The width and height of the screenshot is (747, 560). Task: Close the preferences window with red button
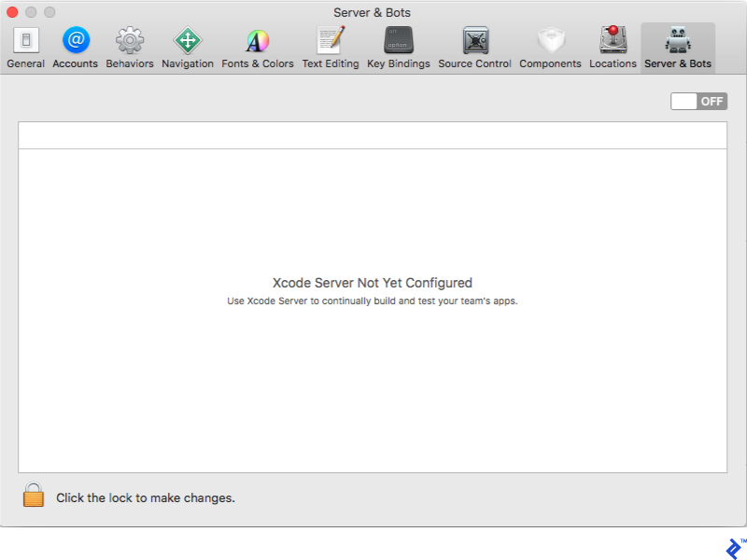tap(12, 12)
